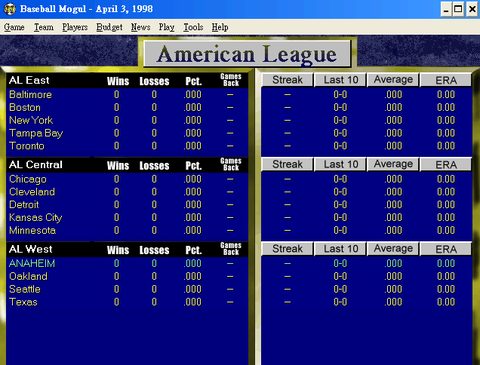This screenshot has width=480, height=365.
Task: Select the Detroit team
Action: [x=24, y=205]
